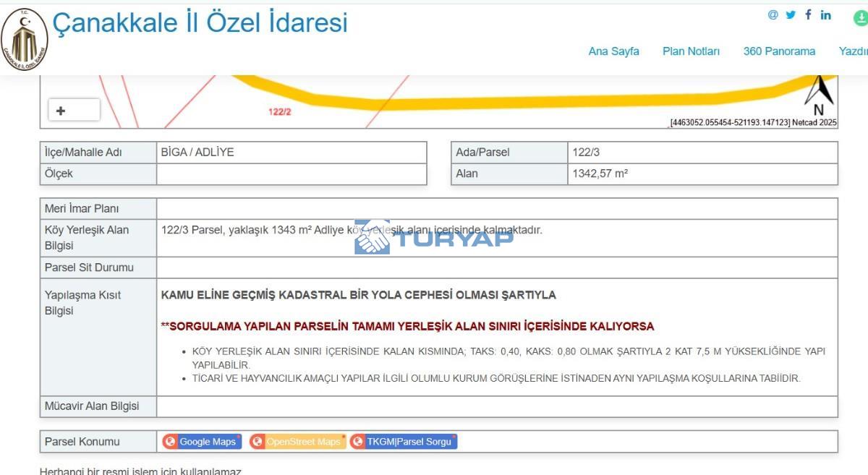Open the LinkedIn icon link
This screenshot has height=475, width=868.
(825, 15)
